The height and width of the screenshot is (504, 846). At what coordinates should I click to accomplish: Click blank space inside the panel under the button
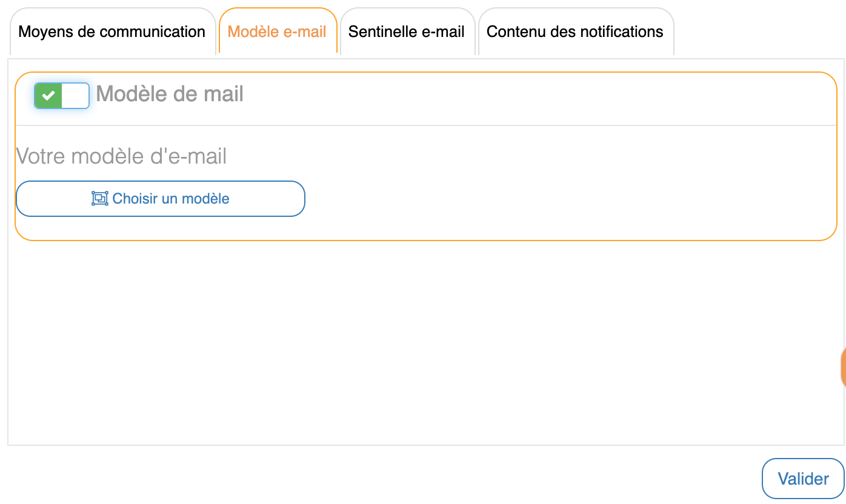[424, 228]
